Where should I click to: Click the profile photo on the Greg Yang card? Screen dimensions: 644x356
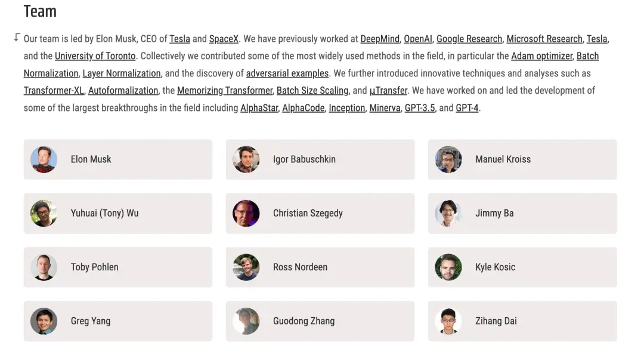[44, 321]
